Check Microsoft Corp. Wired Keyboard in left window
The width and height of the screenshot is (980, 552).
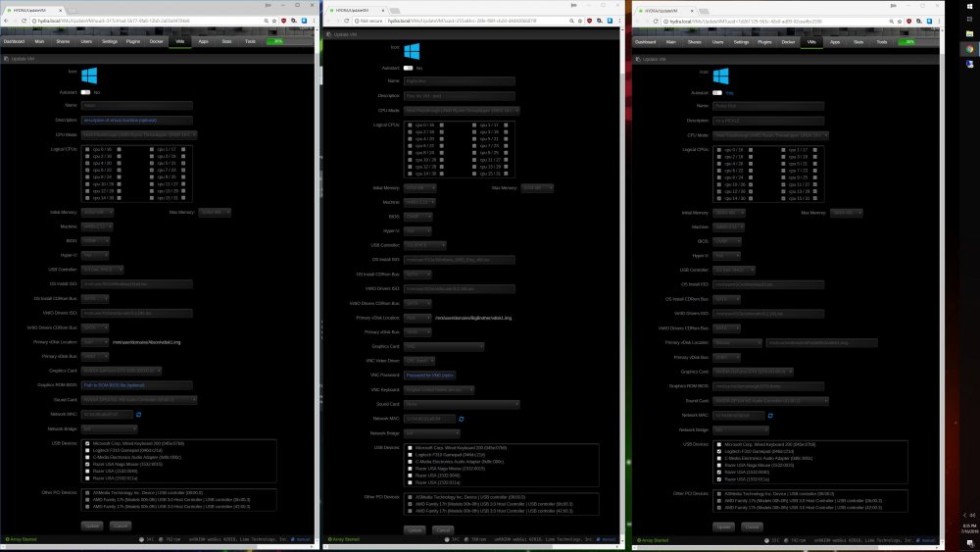pyautogui.click(x=87, y=443)
